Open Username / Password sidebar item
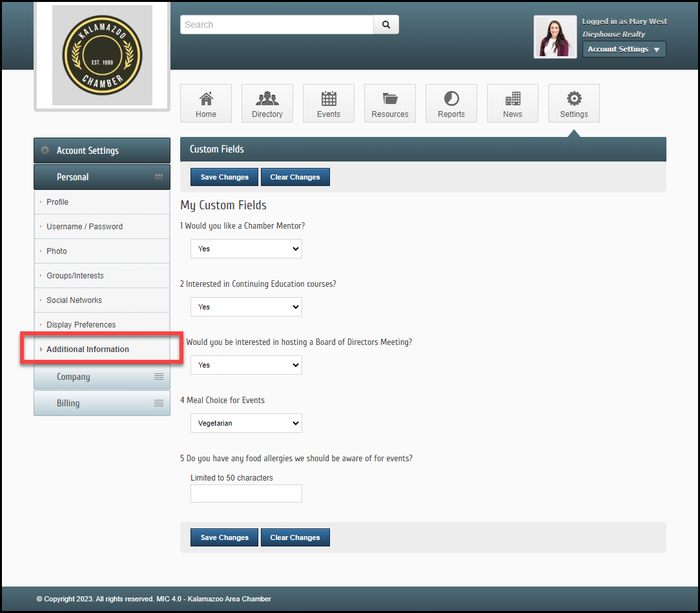The image size is (700, 613). (85, 227)
